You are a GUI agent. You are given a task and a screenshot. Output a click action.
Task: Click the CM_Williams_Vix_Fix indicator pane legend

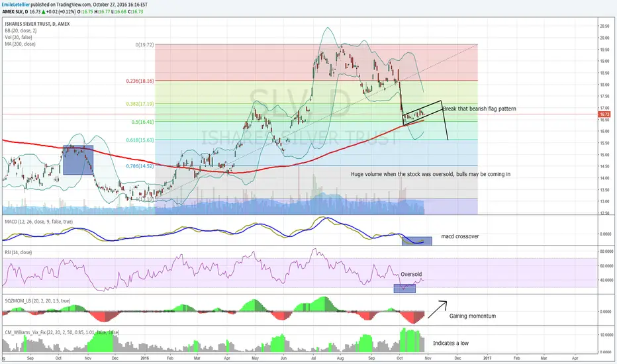(x=62, y=332)
